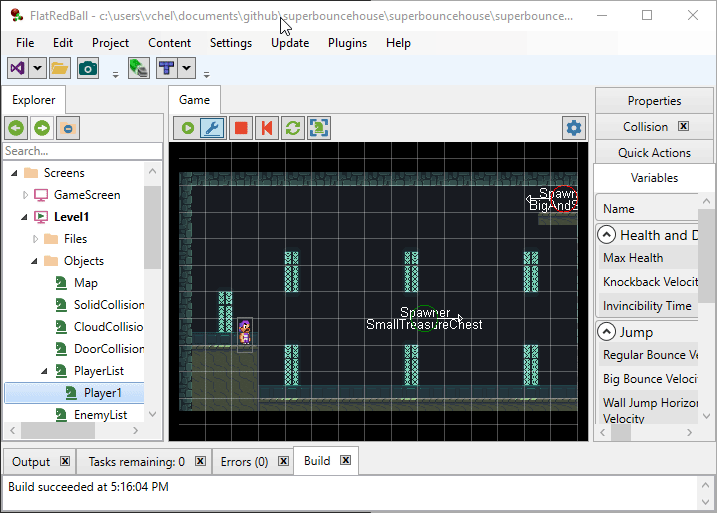Viewport: 717px width, 513px height.
Task: Navigate forward in Explorer with green right arrow
Action: [42, 128]
